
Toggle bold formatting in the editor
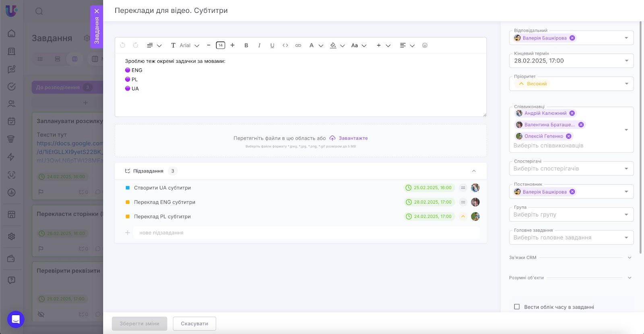246,45
